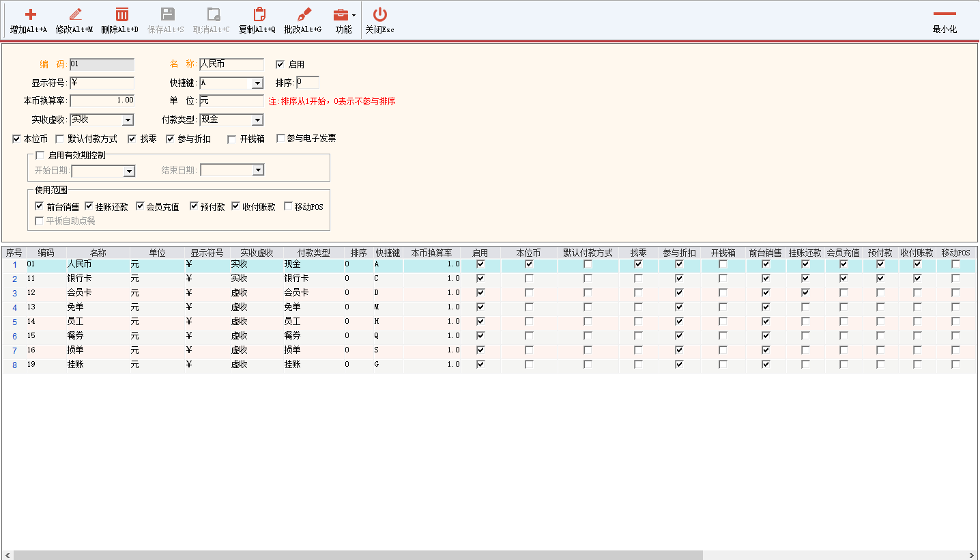Screen dimensions: 980x560
Task: Enable the 开钱箱 checkbox
Action: coord(232,139)
